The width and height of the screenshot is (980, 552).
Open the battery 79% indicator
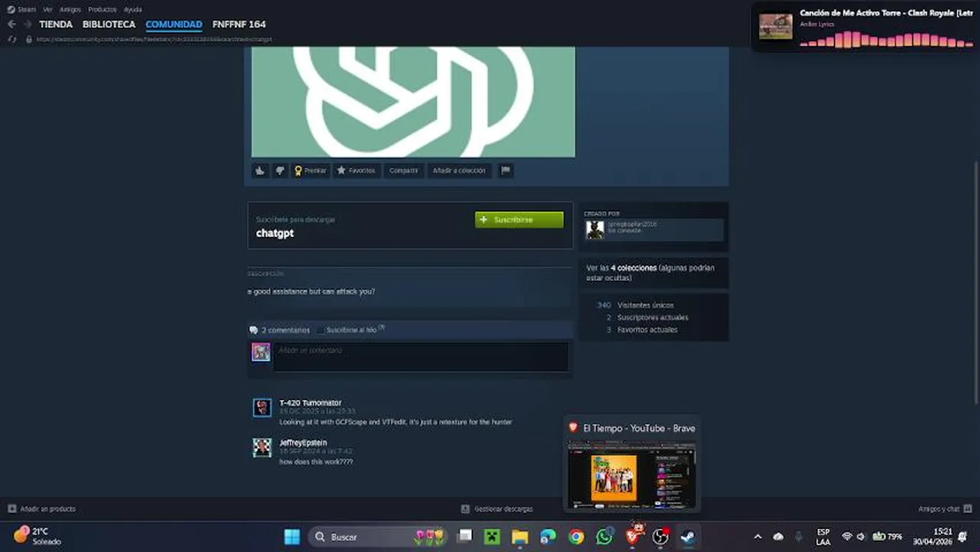887,537
